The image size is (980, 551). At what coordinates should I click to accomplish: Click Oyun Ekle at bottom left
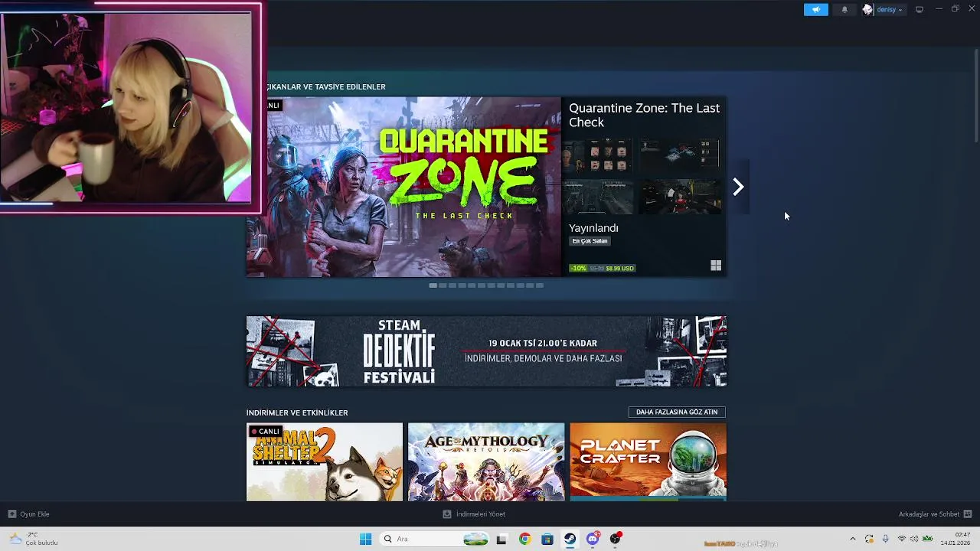29,514
